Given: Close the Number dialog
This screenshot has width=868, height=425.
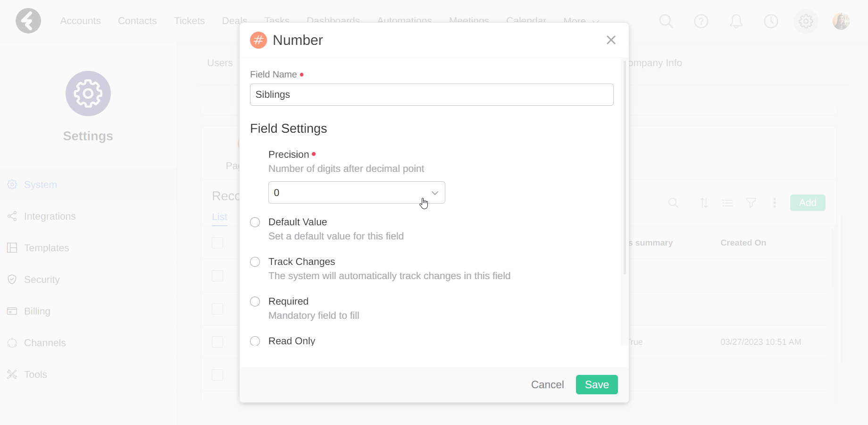Looking at the screenshot, I should click(611, 40).
